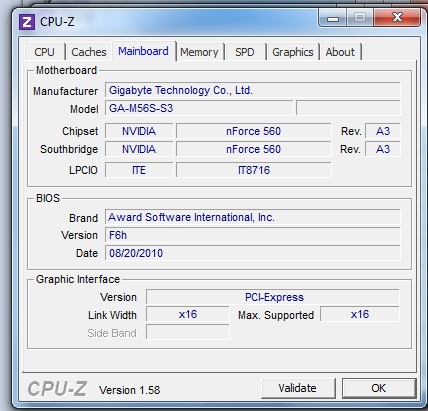428x411 pixels.
Task: Select the Mainboard tab
Action: (143, 51)
